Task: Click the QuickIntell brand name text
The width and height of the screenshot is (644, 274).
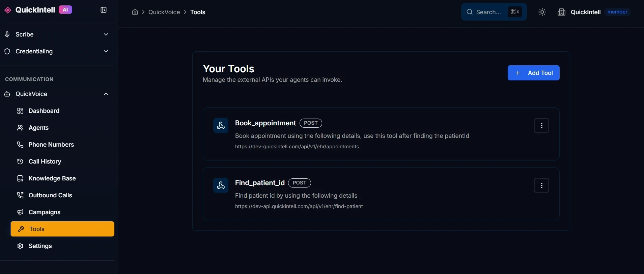Action: tap(35, 10)
